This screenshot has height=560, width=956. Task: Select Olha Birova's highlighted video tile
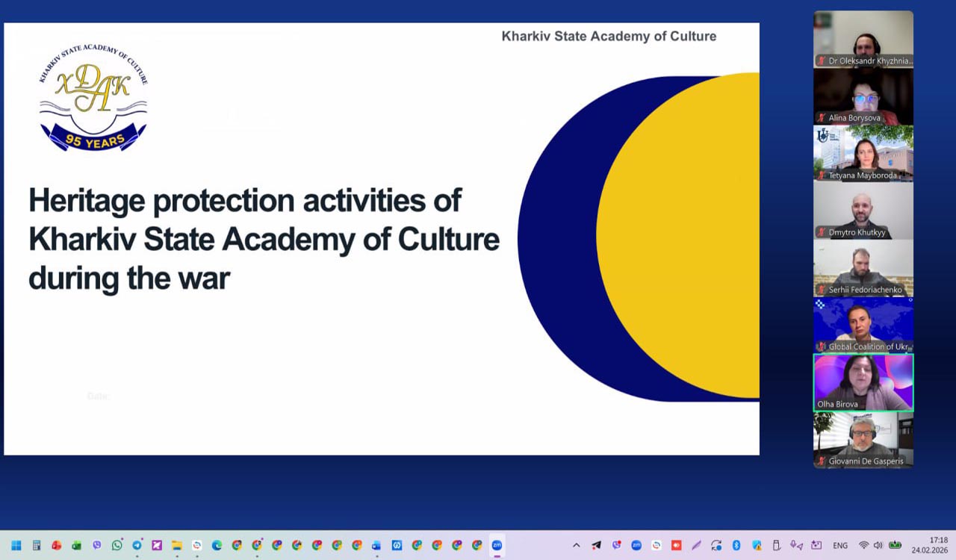(863, 382)
